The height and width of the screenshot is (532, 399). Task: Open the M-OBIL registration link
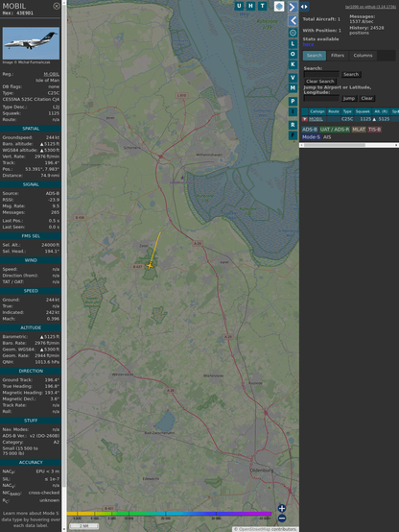coord(51,74)
